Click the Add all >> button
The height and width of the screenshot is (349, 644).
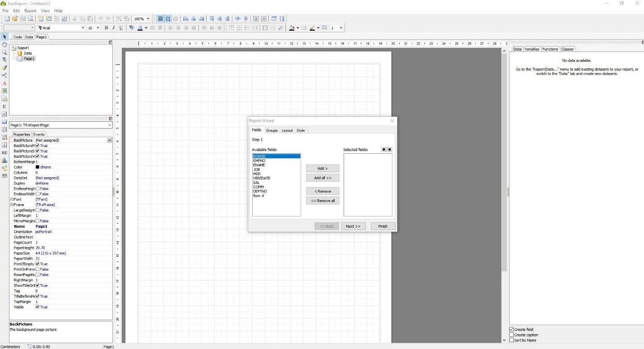[322, 178]
